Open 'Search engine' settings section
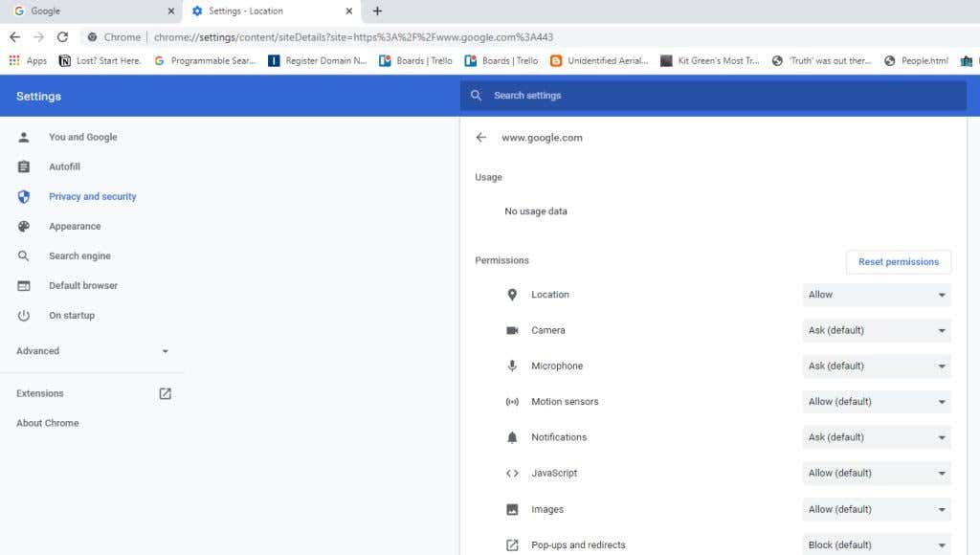This screenshot has width=980, height=555. [80, 255]
